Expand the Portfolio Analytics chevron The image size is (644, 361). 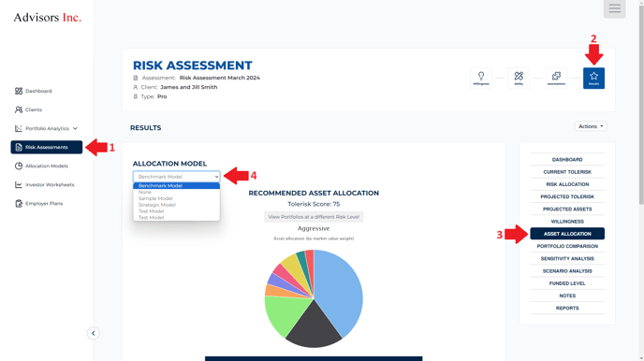pos(75,128)
